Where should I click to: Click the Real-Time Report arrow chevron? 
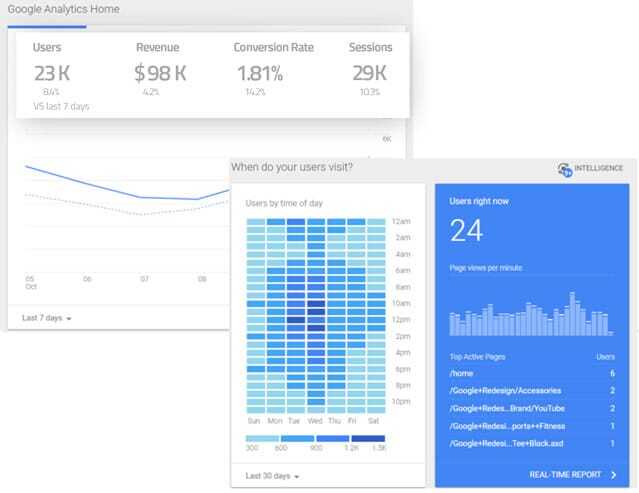(613, 474)
